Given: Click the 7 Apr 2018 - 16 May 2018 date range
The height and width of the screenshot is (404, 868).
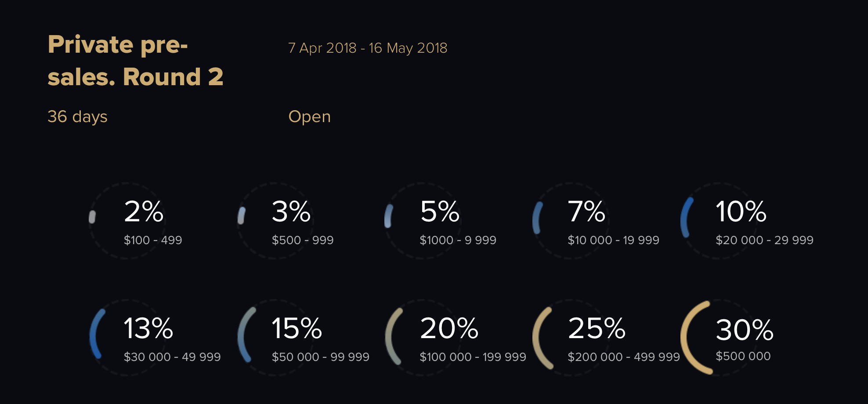Looking at the screenshot, I should click(x=368, y=48).
